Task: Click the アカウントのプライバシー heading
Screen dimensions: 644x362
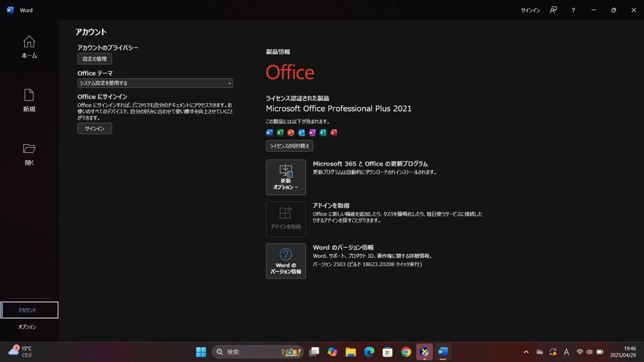Action: coord(108,48)
